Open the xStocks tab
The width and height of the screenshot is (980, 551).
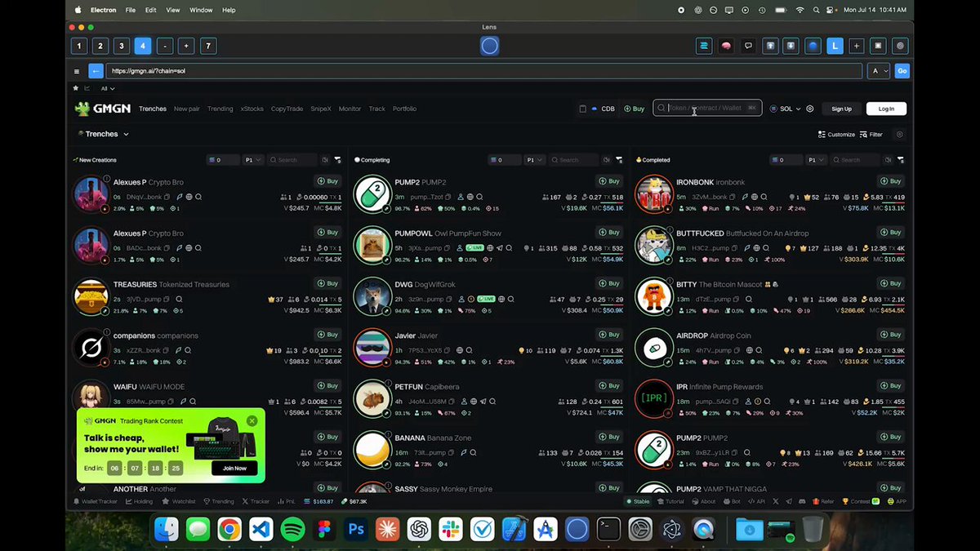coord(252,109)
